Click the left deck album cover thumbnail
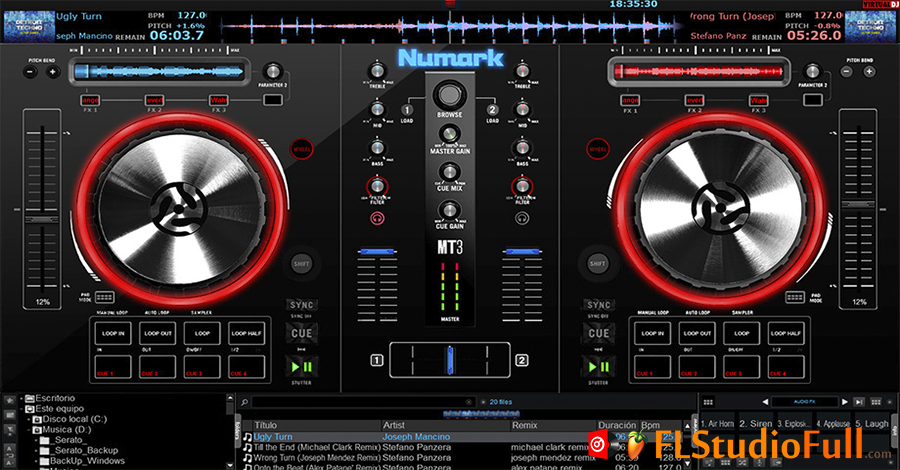This screenshot has height=470, width=900. 29,26
